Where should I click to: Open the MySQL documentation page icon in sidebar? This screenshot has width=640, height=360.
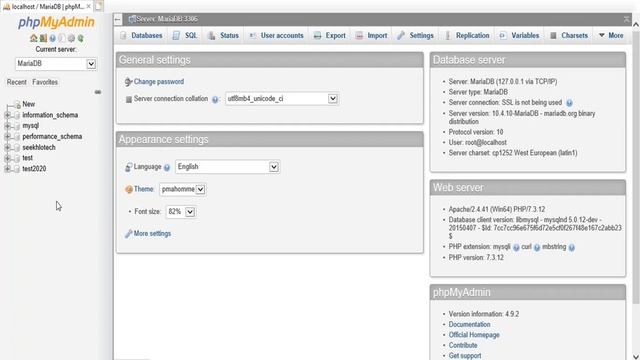click(x=62, y=38)
